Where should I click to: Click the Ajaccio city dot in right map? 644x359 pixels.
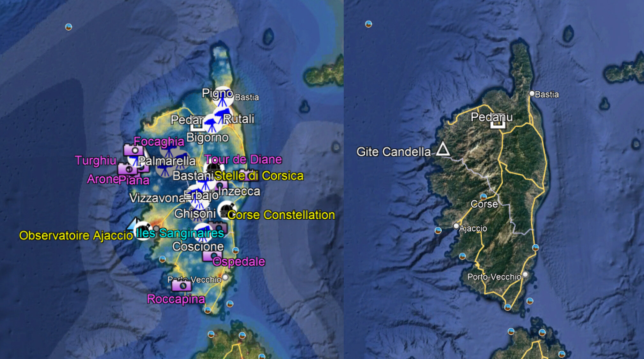click(456, 226)
